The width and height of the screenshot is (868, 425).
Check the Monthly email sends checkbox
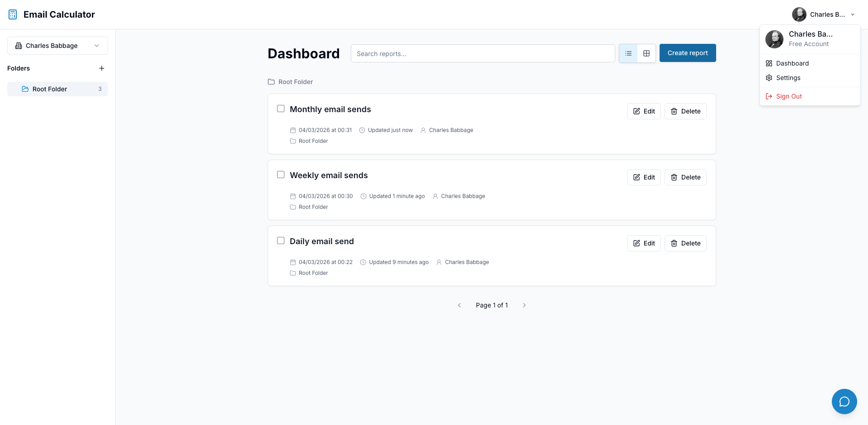pyautogui.click(x=280, y=109)
